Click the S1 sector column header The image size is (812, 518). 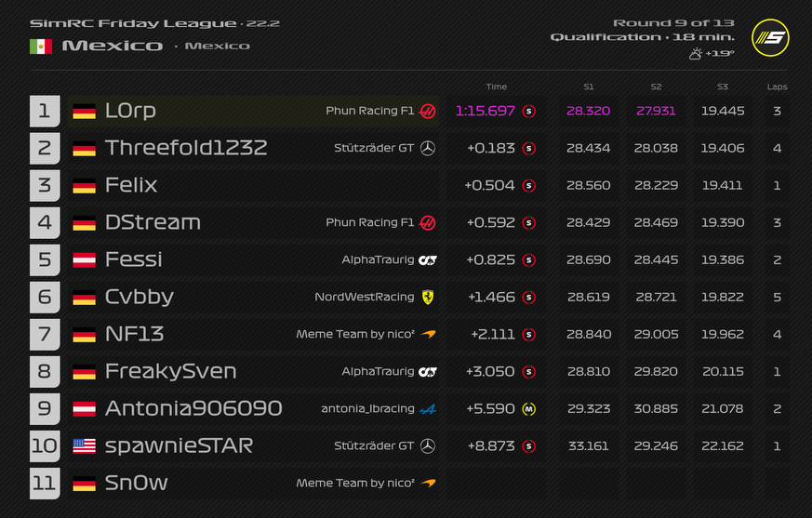589,86
